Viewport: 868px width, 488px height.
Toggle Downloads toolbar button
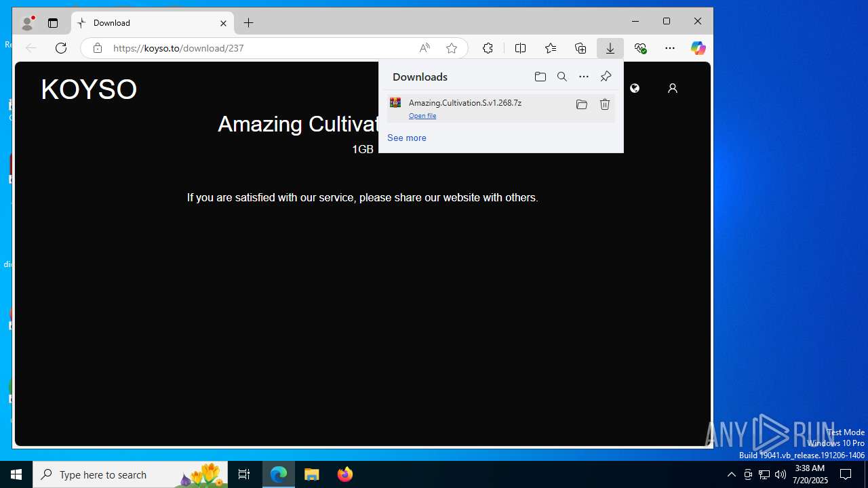[610, 48]
